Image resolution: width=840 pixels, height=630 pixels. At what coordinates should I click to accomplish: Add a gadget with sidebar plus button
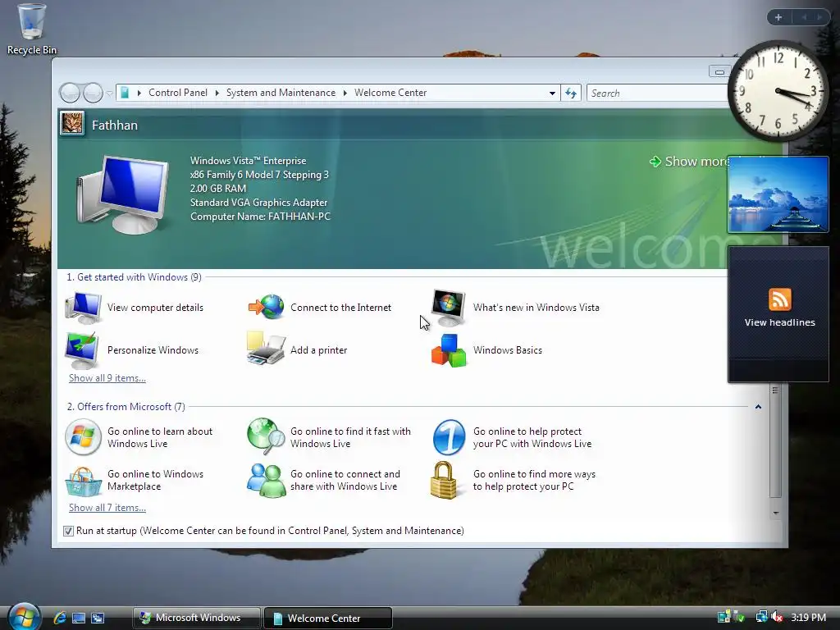(x=778, y=17)
